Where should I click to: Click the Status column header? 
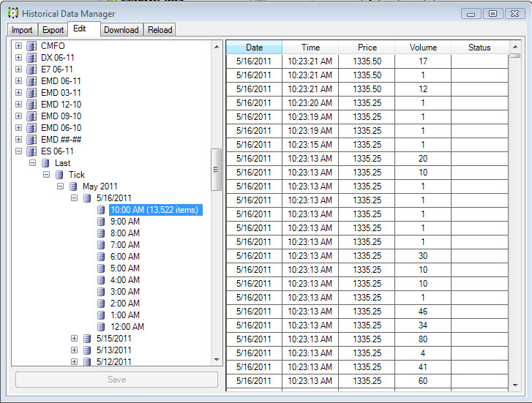click(479, 48)
